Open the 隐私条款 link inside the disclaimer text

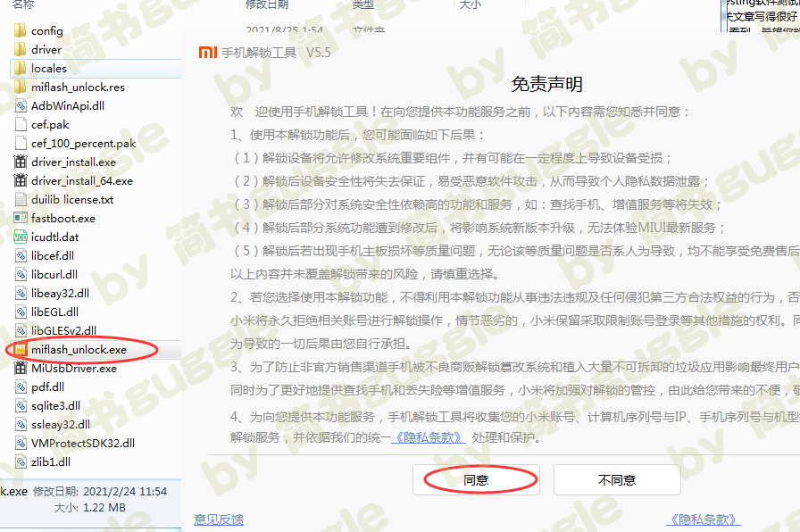click(x=428, y=437)
